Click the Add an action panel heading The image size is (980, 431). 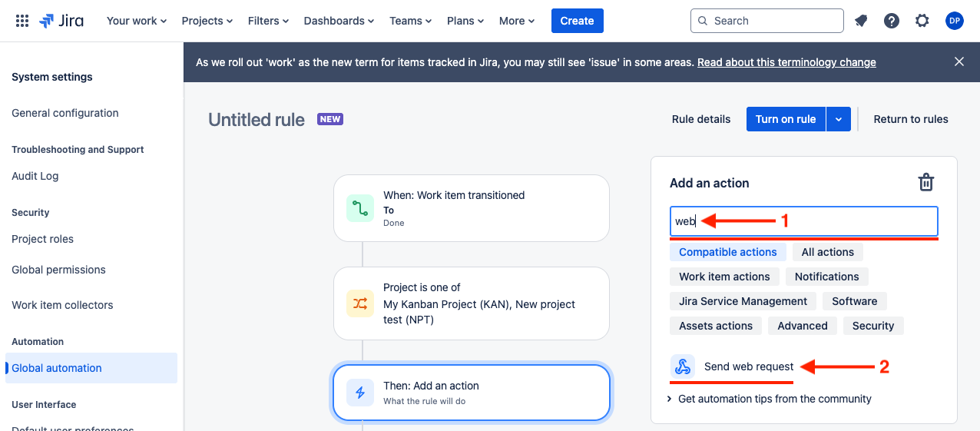click(x=710, y=183)
